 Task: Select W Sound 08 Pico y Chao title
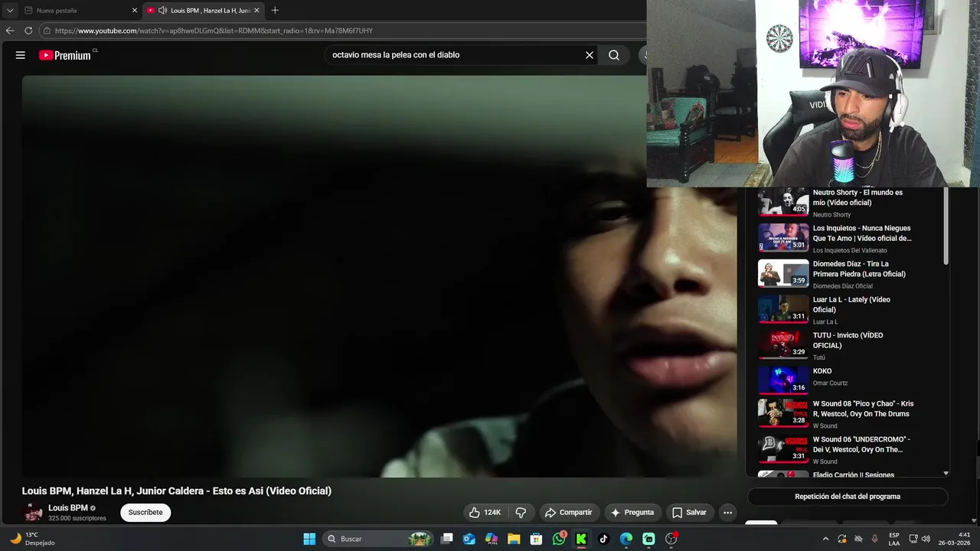[x=863, y=409]
